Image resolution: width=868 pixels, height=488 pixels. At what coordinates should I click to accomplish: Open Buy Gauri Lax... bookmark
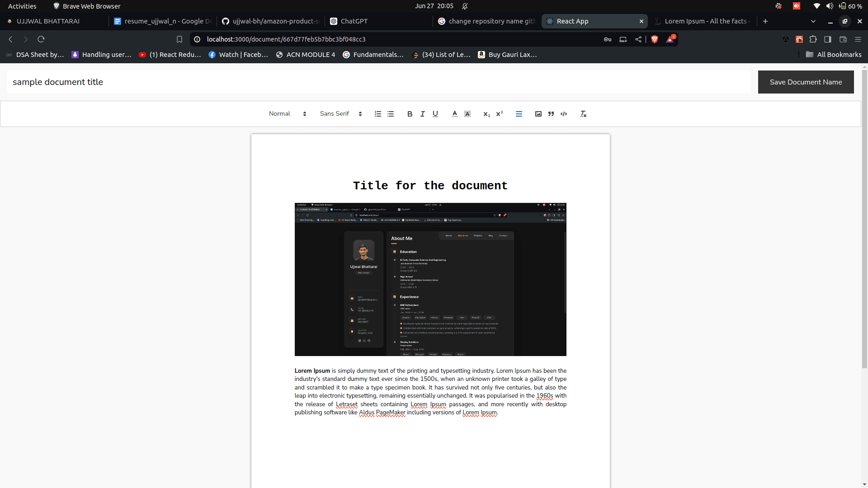coord(507,55)
